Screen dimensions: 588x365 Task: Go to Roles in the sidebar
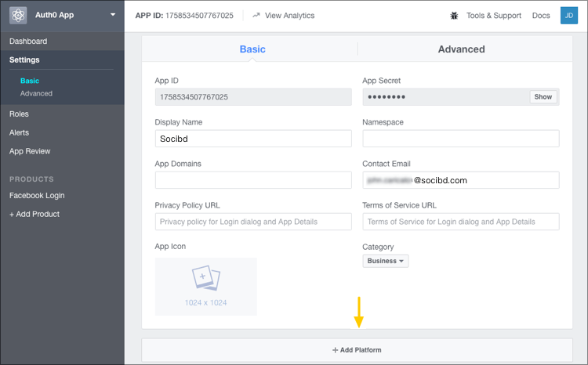(19, 114)
